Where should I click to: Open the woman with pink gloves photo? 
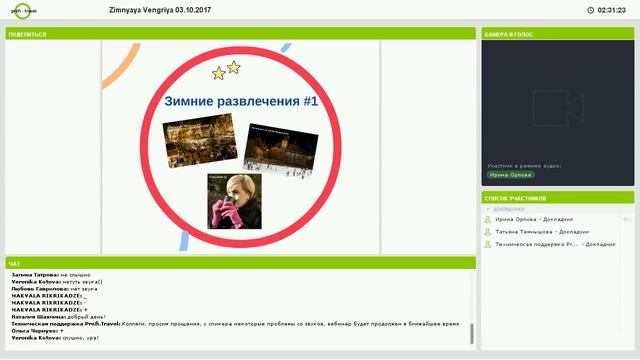coord(235,201)
